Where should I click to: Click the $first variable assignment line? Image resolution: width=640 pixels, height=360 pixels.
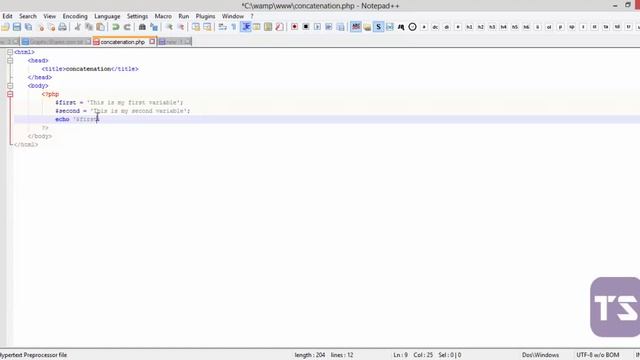click(x=119, y=102)
